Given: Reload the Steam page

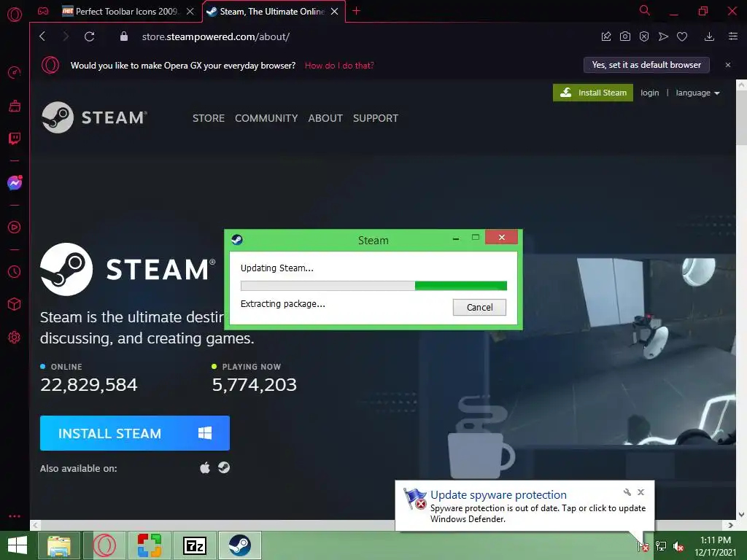Looking at the screenshot, I should tap(89, 36).
